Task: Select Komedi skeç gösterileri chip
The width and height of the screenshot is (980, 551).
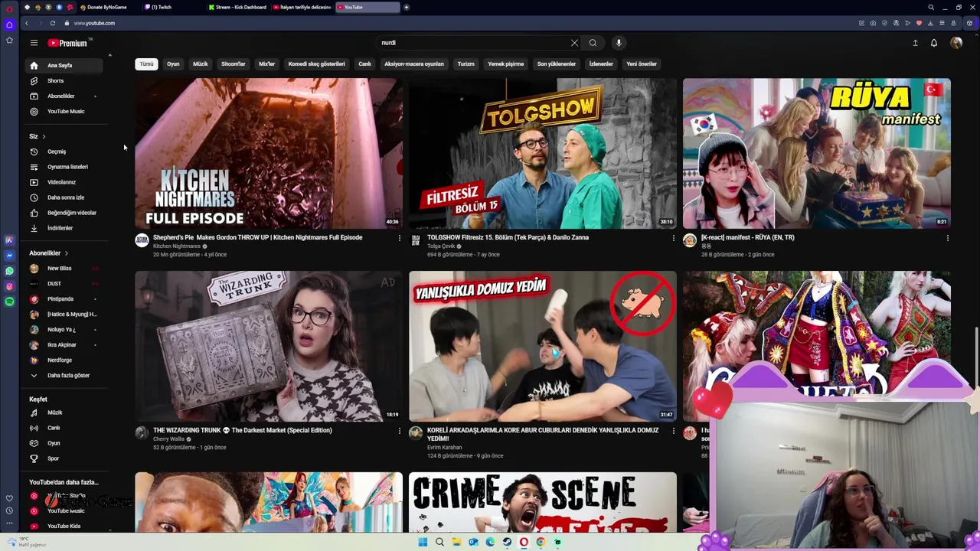Action: click(x=316, y=64)
